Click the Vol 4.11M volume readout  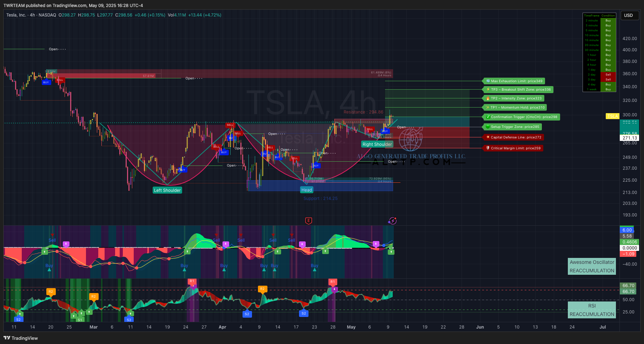[177, 15]
